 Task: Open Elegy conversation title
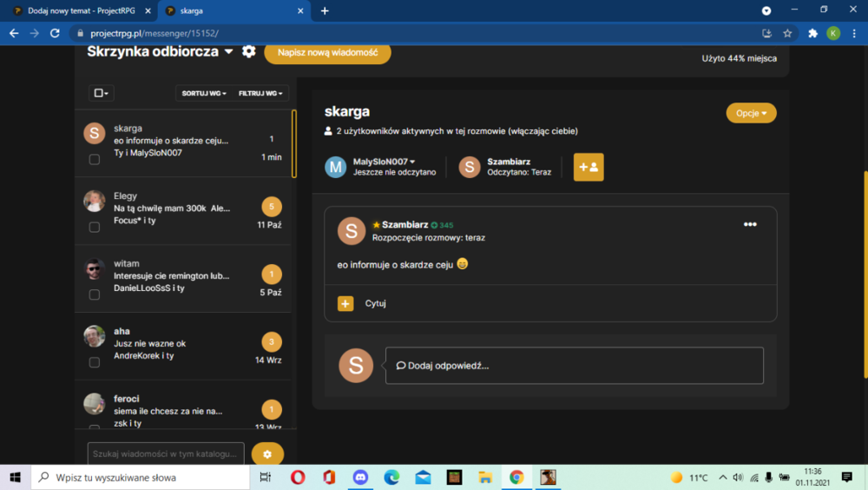[125, 195]
